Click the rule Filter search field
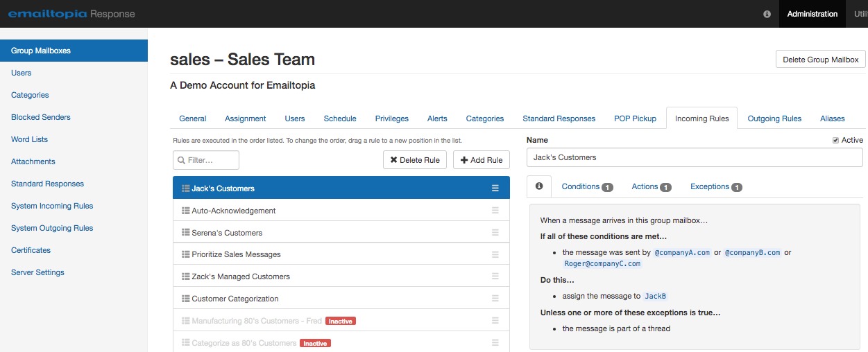868x352 pixels. click(x=206, y=160)
